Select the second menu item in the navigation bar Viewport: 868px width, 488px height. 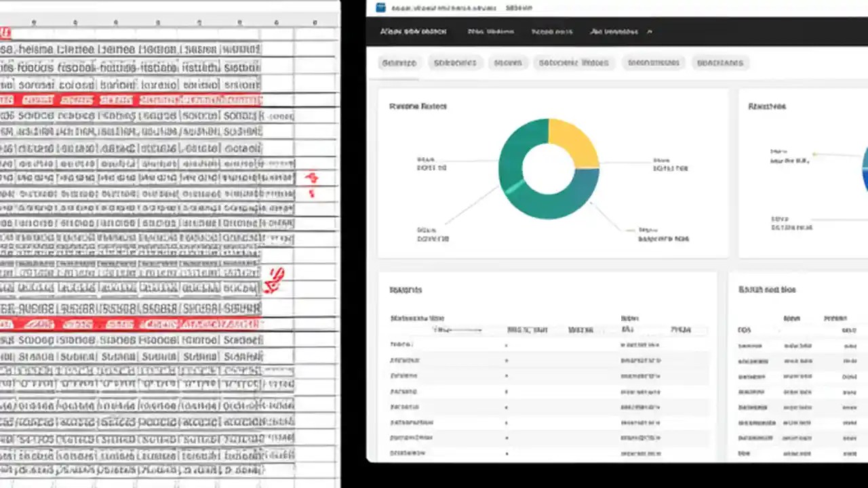490,31
